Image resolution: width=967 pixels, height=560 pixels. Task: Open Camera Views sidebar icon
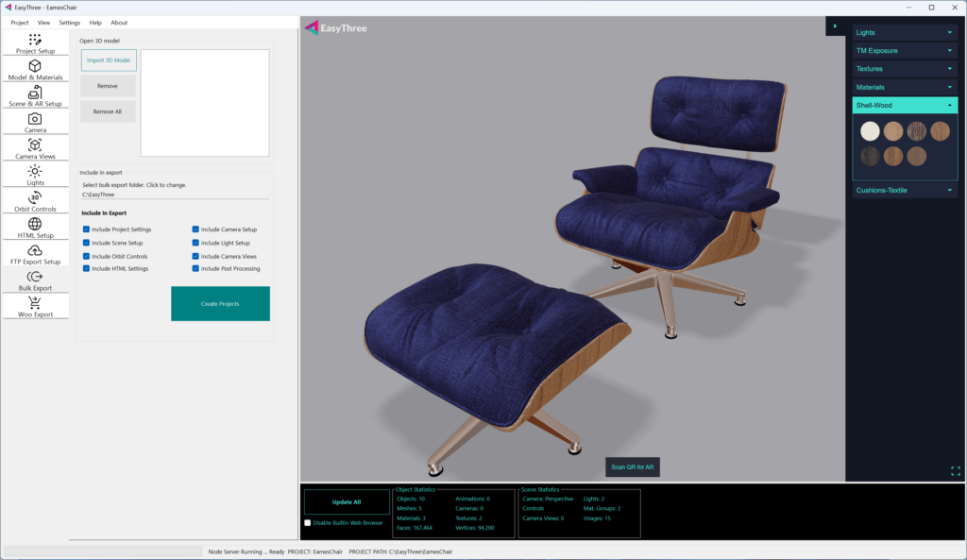click(x=35, y=145)
